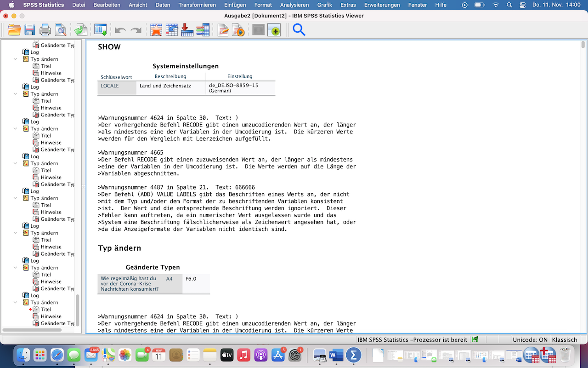Viewport: 588px width, 368px height.
Task: Click the star Go to Data icon
Action: [x=156, y=30]
